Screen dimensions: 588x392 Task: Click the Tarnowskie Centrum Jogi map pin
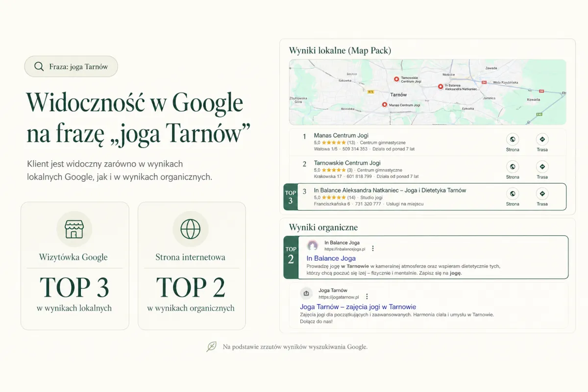[x=396, y=78]
